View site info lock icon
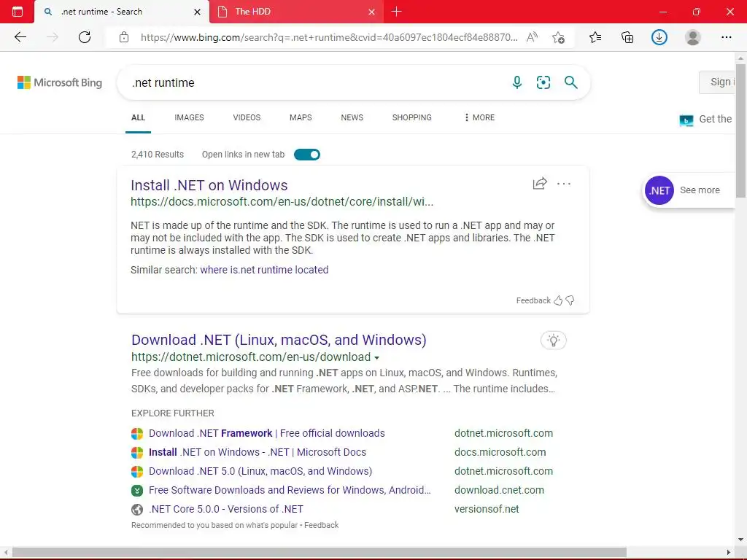Viewport: 747px width, 560px height. pyautogui.click(x=124, y=37)
